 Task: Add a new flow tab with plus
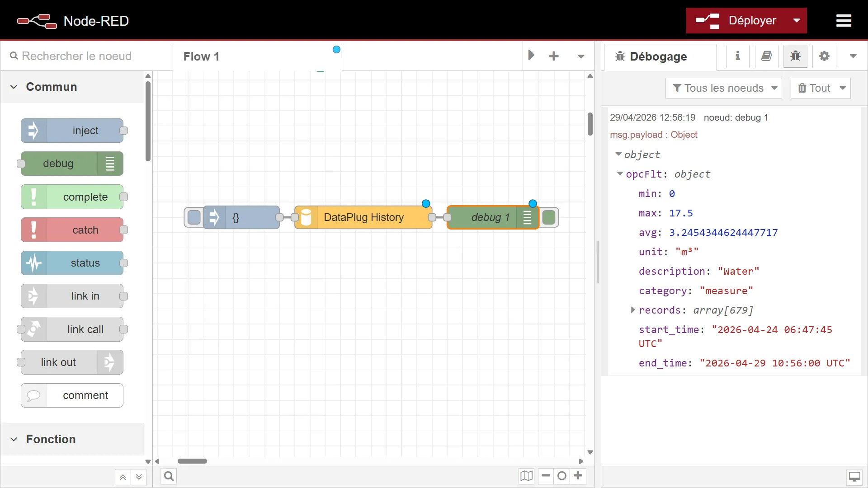click(554, 56)
